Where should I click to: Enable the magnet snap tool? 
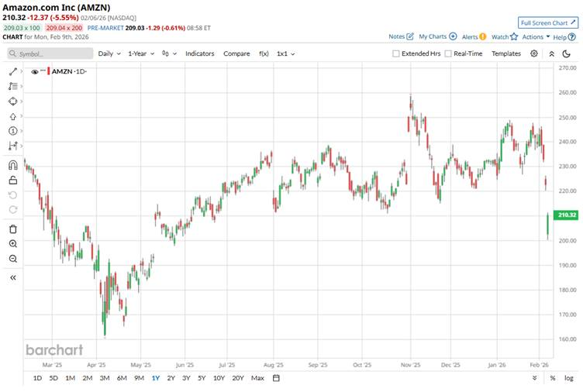(x=13, y=164)
